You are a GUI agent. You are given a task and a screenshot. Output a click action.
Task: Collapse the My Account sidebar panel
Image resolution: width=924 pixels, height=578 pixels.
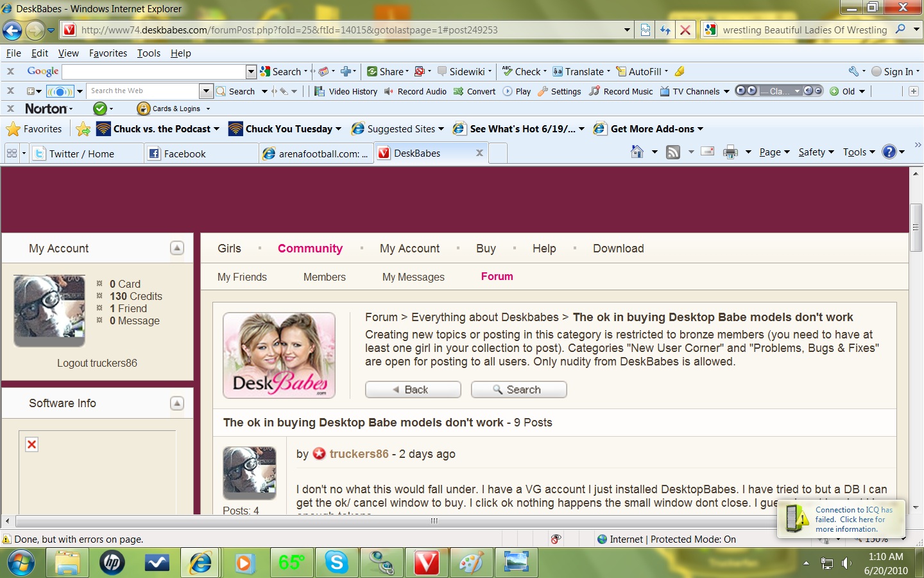point(177,248)
